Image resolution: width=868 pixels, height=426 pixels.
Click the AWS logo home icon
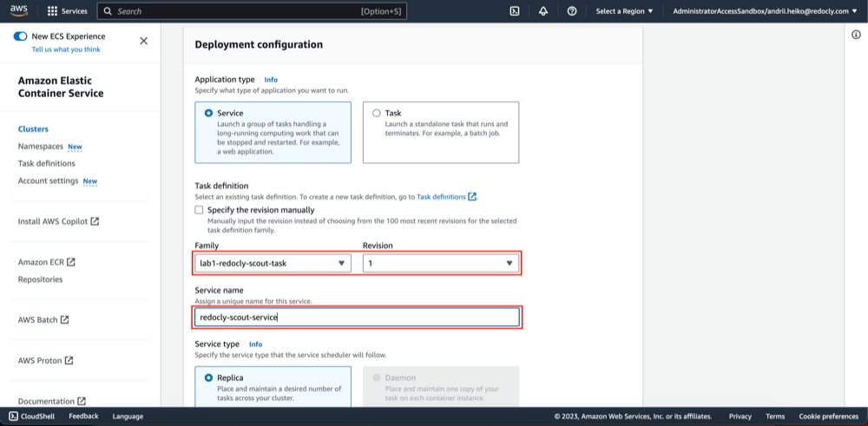coord(20,11)
